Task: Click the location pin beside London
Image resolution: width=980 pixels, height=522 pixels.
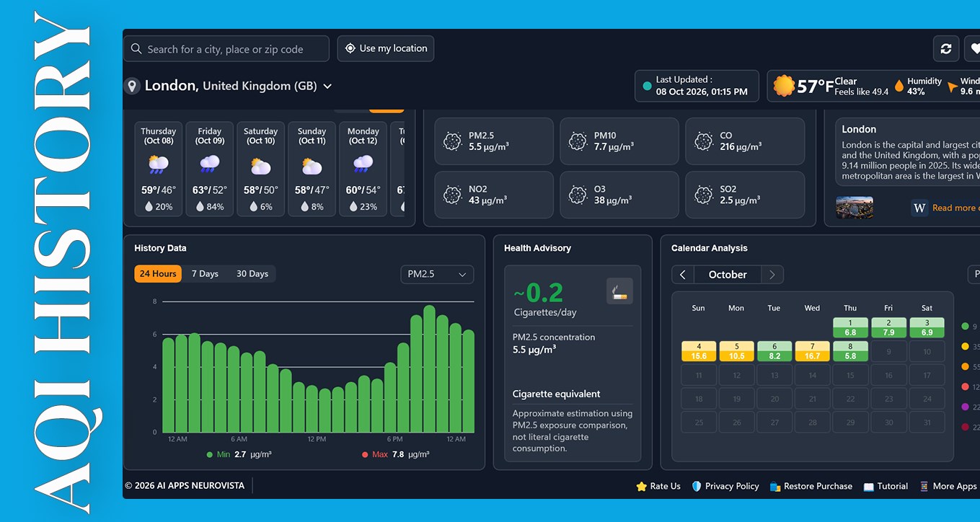Action: [x=132, y=87]
